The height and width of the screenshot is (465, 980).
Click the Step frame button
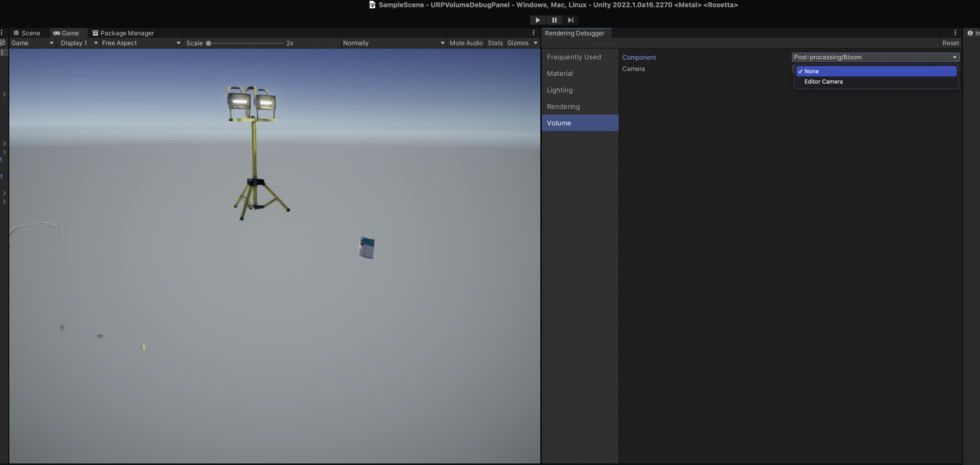coord(571,20)
